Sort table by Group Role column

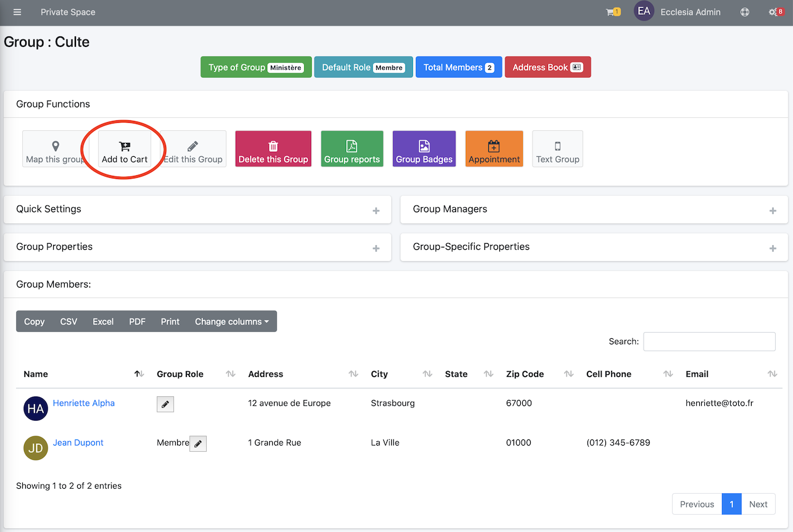click(195, 374)
